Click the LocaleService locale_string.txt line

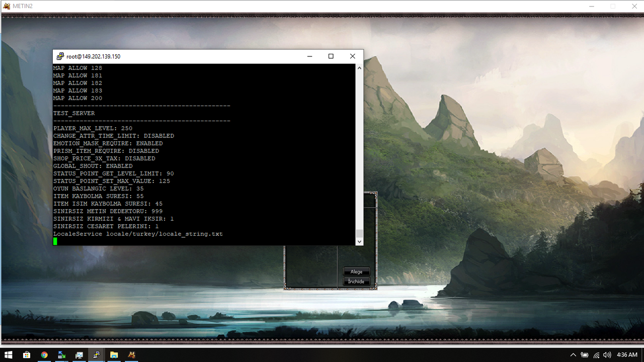[138, 234]
